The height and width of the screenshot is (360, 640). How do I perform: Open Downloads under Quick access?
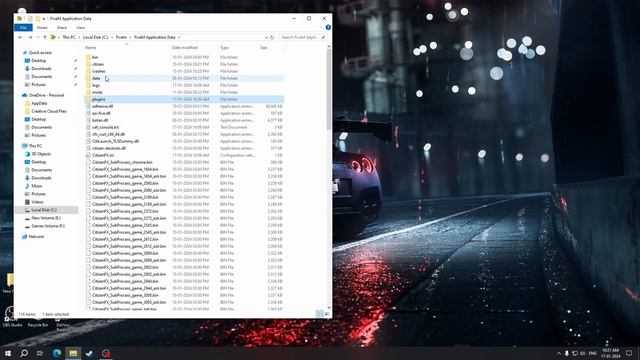pyautogui.click(x=41, y=69)
